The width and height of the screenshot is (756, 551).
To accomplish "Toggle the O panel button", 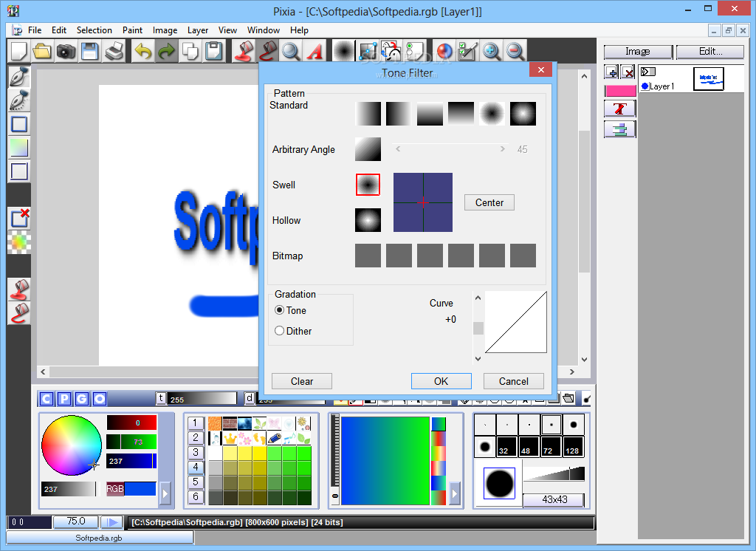I will (100, 399).
